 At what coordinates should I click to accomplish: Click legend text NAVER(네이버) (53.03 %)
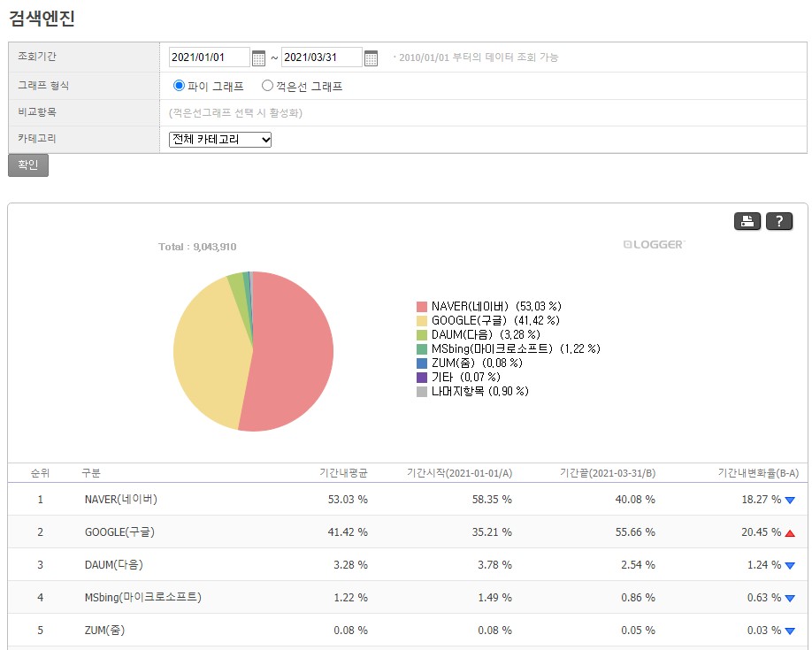tap(496, 307)
